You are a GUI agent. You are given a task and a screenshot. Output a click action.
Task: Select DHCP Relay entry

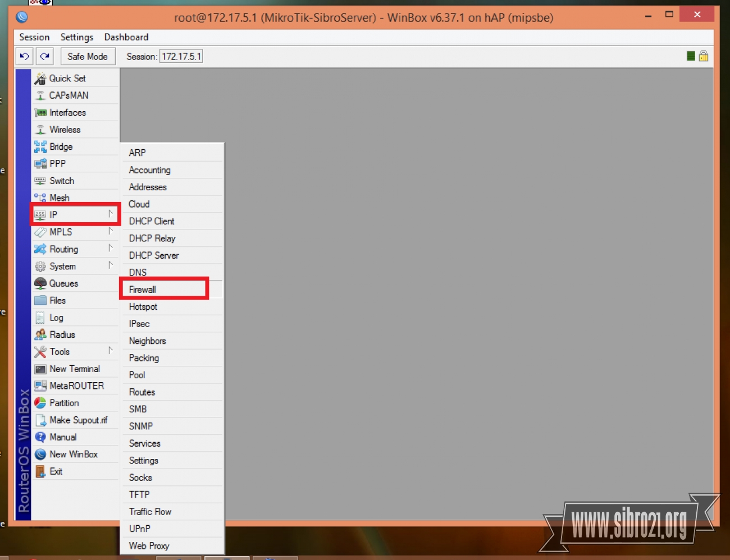(x=172, y=238)
